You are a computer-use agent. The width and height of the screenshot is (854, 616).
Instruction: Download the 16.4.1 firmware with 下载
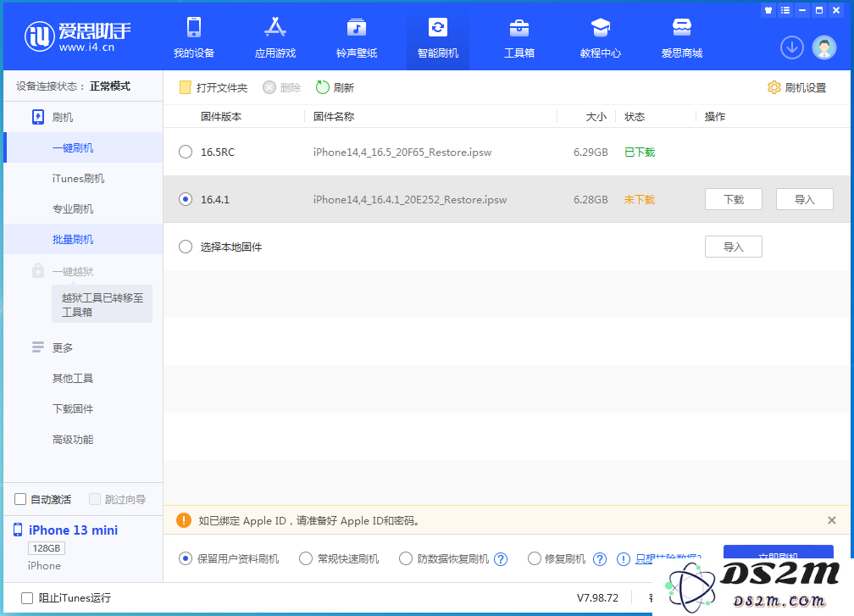pyautogui.click(x=733, y=199)
